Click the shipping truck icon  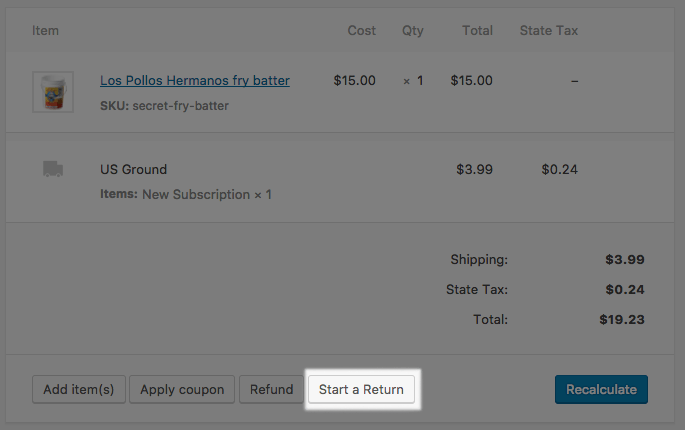point(54,169)
